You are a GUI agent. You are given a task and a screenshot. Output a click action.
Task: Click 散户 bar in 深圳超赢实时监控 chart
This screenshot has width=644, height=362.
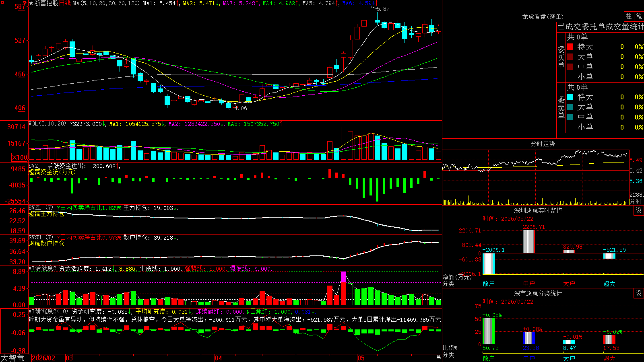(x=489, y=263)
